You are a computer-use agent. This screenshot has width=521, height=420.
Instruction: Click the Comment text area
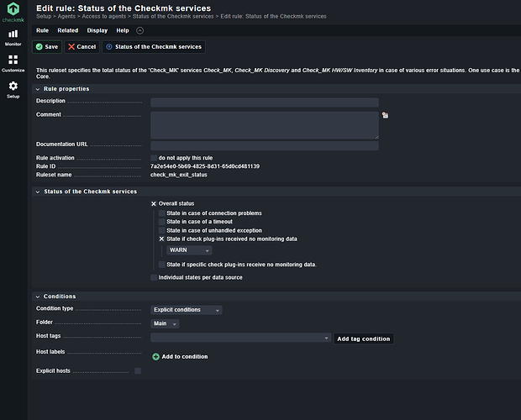[x=265, y=125]
